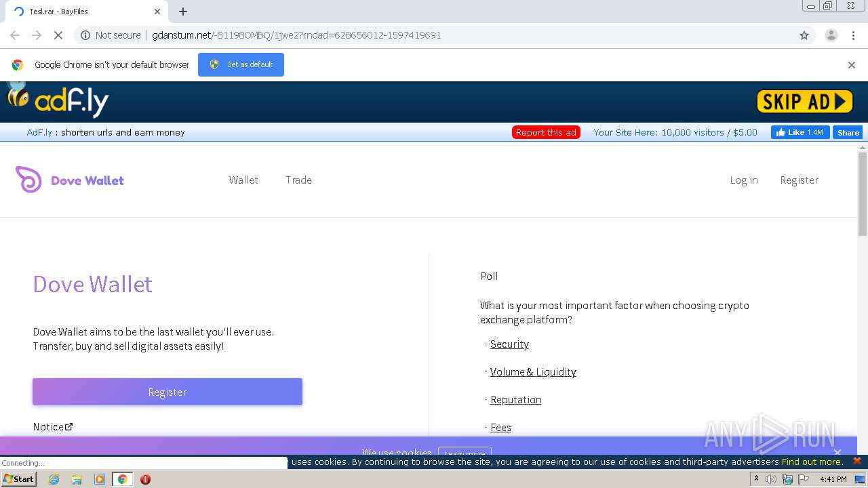Choose Reputation poll option

(516, 399)
